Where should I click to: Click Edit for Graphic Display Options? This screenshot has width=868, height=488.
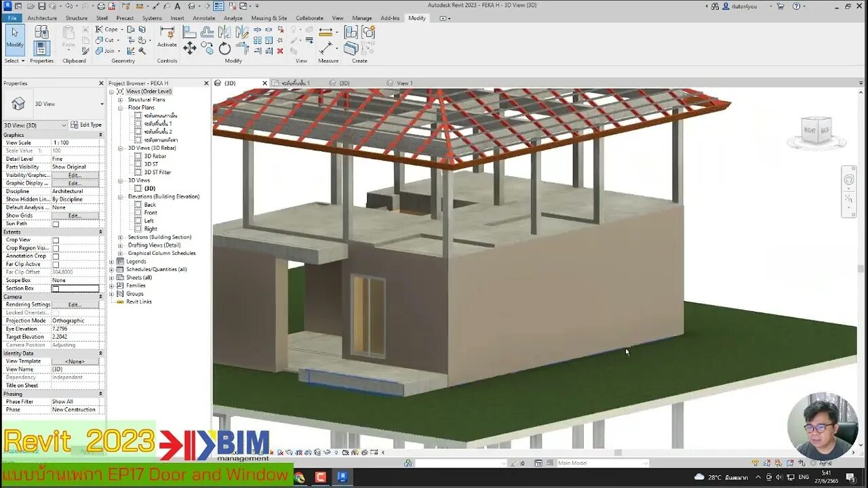point(75,183)
